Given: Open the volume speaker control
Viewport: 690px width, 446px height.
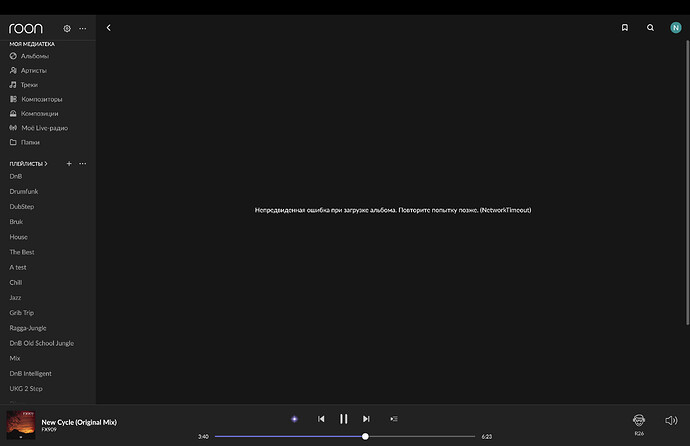Looking at the screenshot, I should 671,420.
